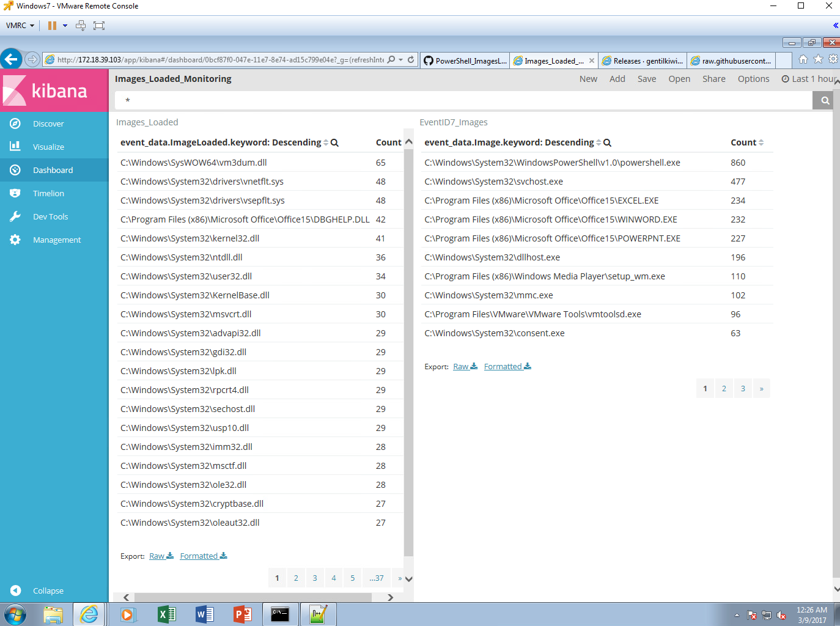Go to page 5 of Images_Loaded table
This screenshot has width=840, height=626.
[353, 578]
